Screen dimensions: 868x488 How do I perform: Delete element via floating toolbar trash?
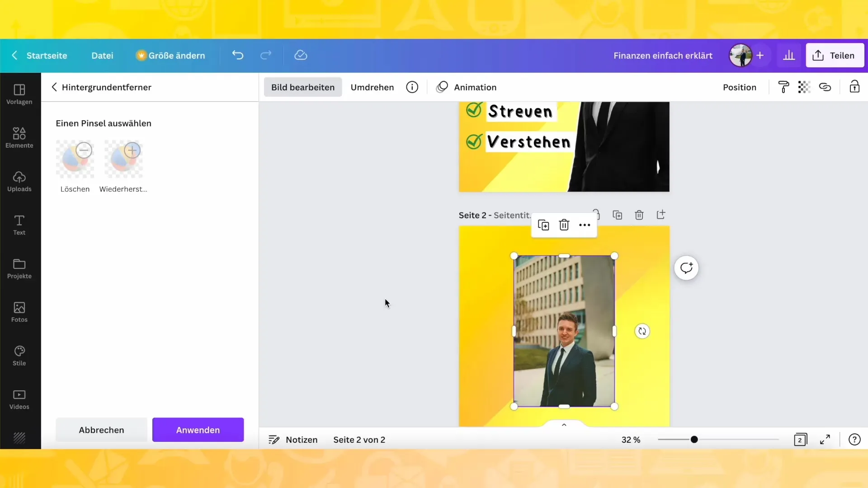tap(564, 225)
